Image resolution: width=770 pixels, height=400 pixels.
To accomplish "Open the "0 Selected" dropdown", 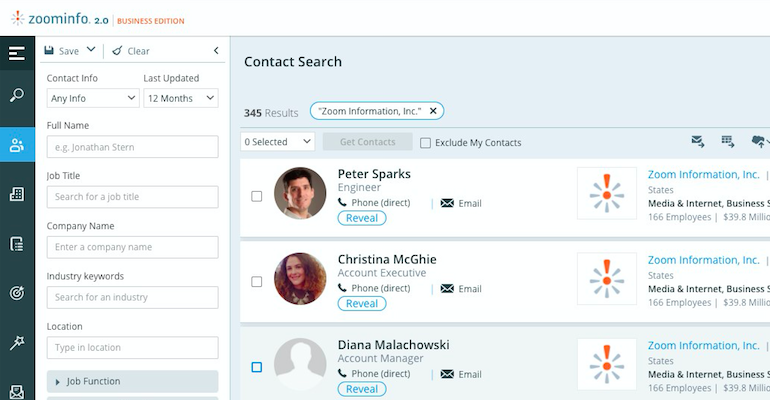I will tap(278, 142).
